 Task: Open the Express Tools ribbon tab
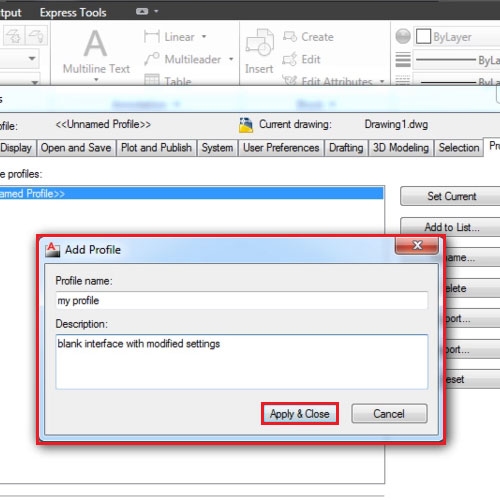[x=73, y=13]
